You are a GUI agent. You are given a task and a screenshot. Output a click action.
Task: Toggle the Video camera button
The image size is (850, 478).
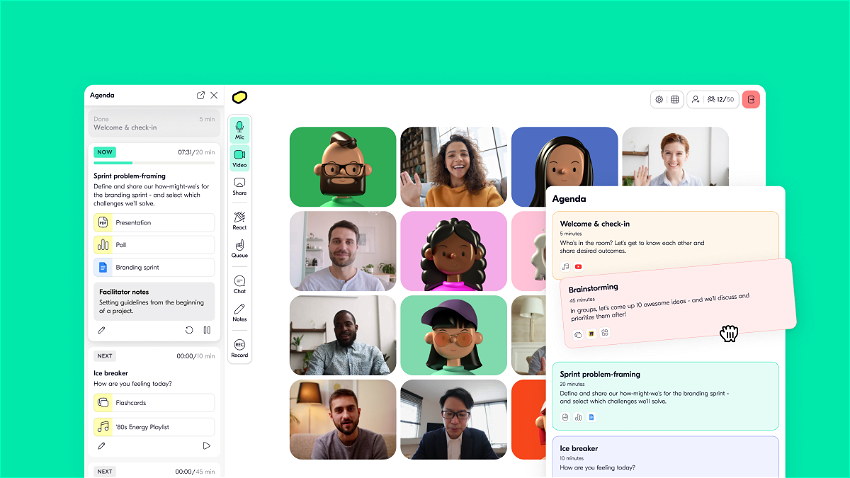tap(239, 158)
